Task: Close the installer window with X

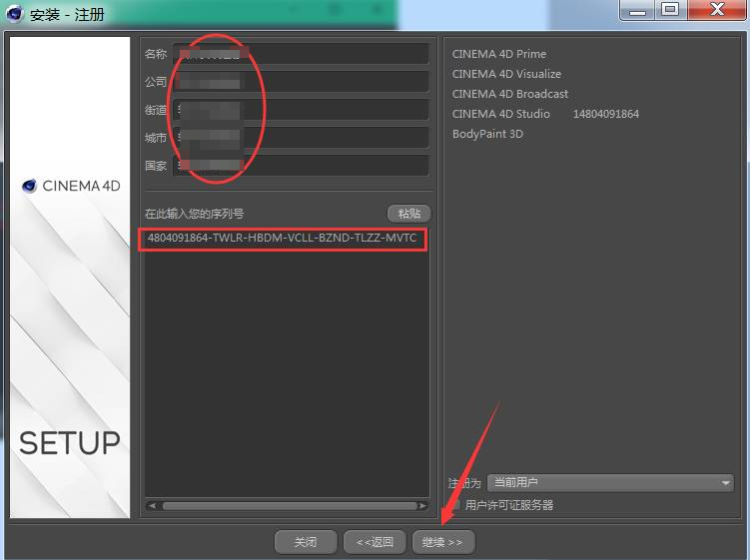Action: click(716, 10)
